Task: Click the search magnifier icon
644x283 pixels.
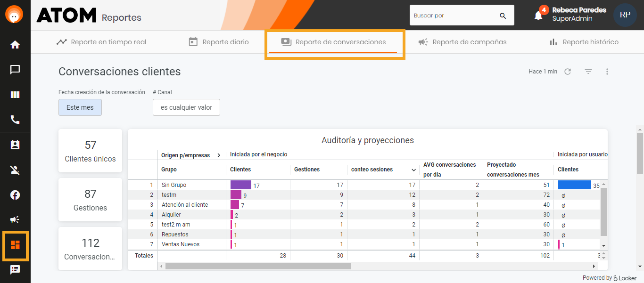Action: 503,16
